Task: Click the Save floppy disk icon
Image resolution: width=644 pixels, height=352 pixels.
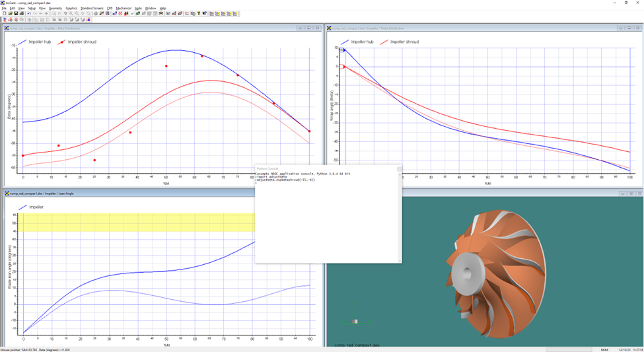Action: tap(16, 13)
